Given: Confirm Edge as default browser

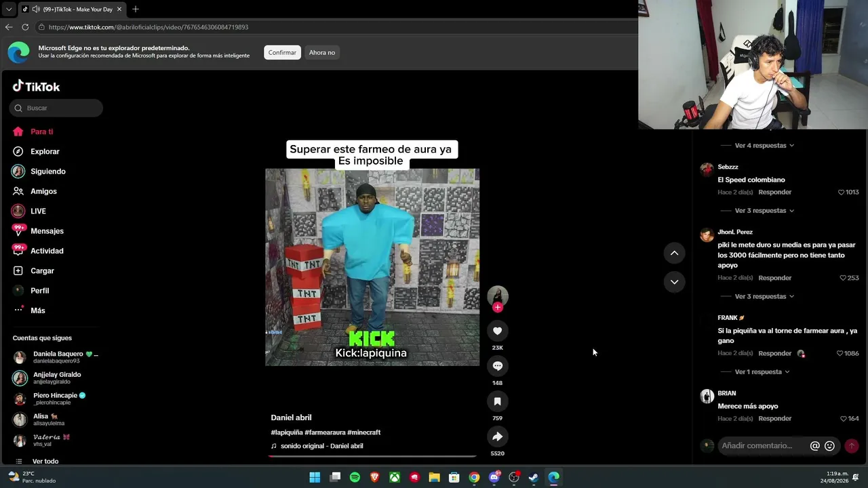Looking at the screenshot, I should (282, 52).
